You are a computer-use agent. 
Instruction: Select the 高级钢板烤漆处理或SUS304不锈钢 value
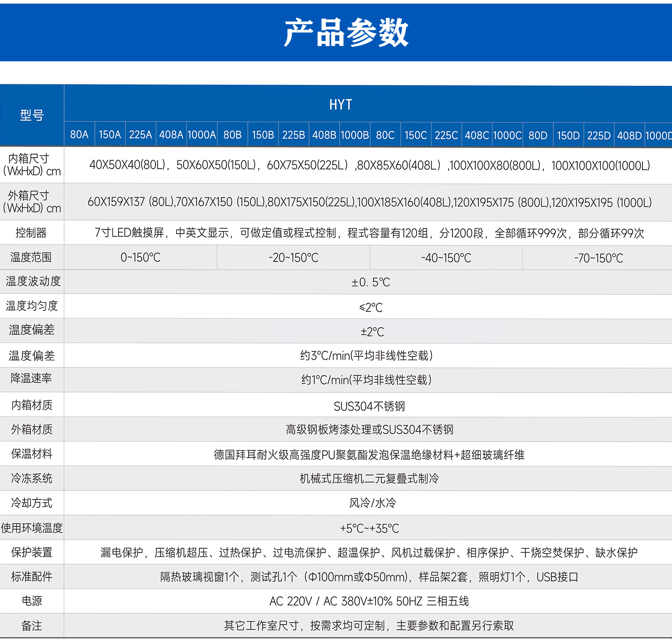(370, 430)
